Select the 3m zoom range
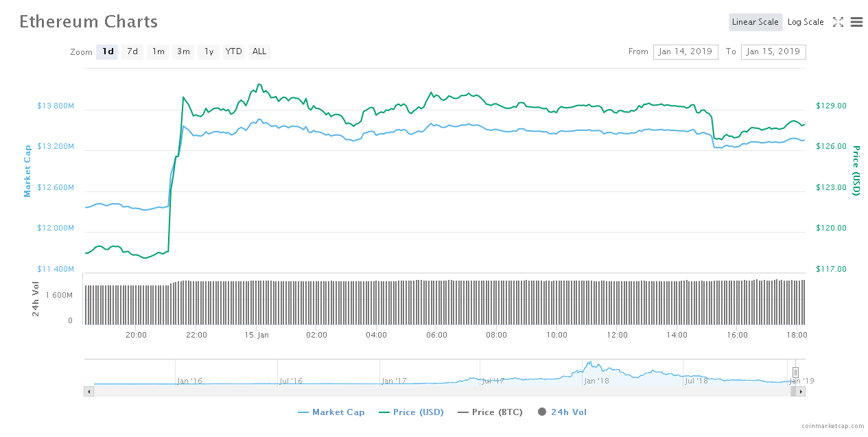Image resolution: width=868 pixels, height=437 pixels. tap(183, 51)
